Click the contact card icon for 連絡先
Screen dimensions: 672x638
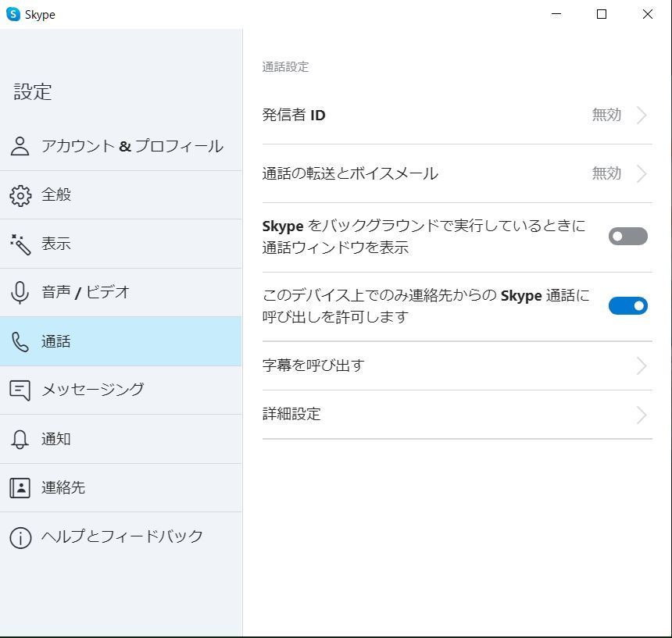pos(20,488)
